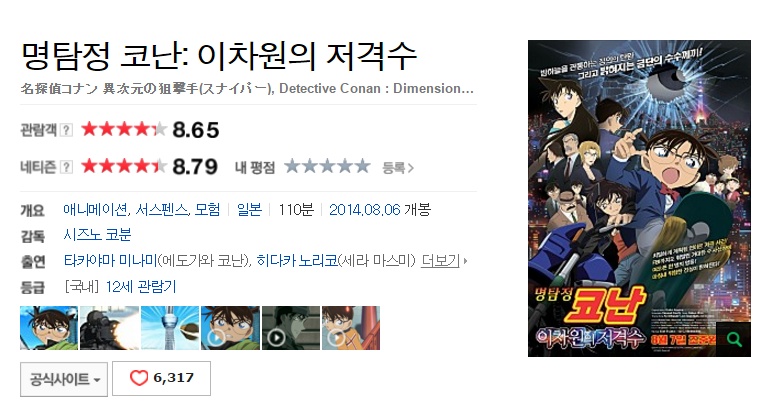This screenshot has width=769, height=411.
Task: Open the tower still thumbnail image
Action: [170, 328]
